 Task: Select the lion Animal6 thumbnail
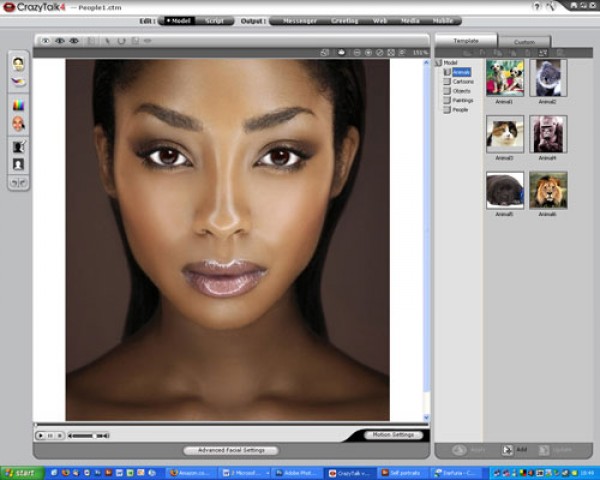(548, 188)
